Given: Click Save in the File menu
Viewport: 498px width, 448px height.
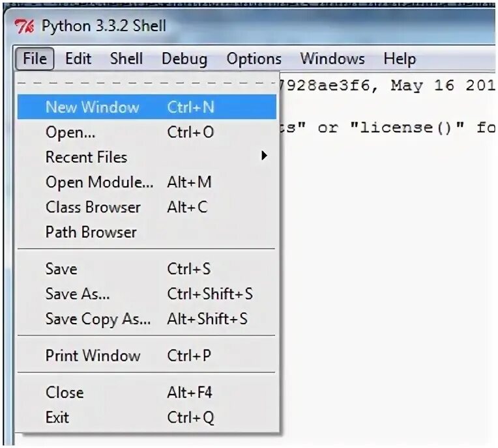Looking at the screenshot, I should pyautogui.click(x=147, y=269).
